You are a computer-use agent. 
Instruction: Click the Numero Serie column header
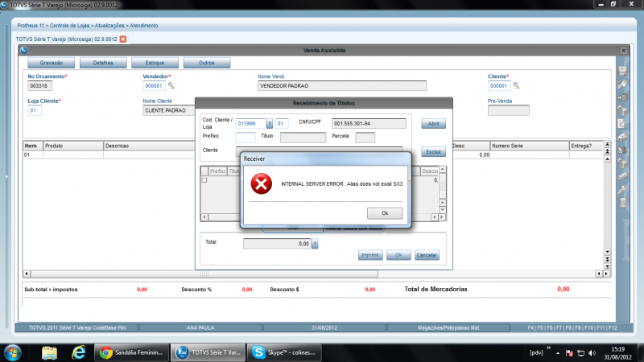tap(530, 146)
